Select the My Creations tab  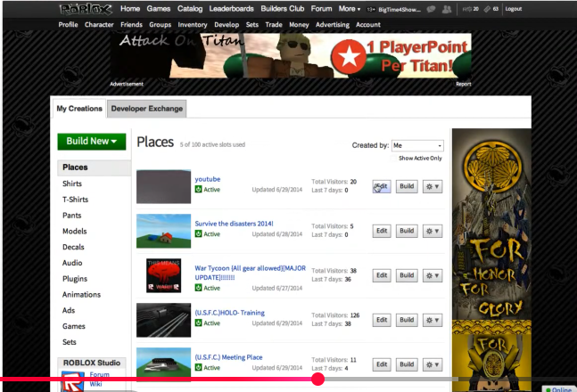[x=79, y=109]
